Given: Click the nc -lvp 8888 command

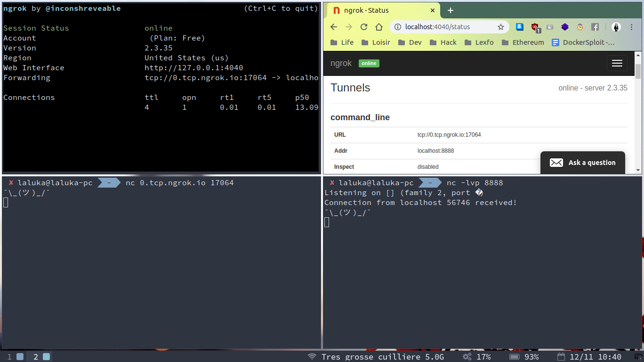Looking at the screenshot, I should 475,183.
